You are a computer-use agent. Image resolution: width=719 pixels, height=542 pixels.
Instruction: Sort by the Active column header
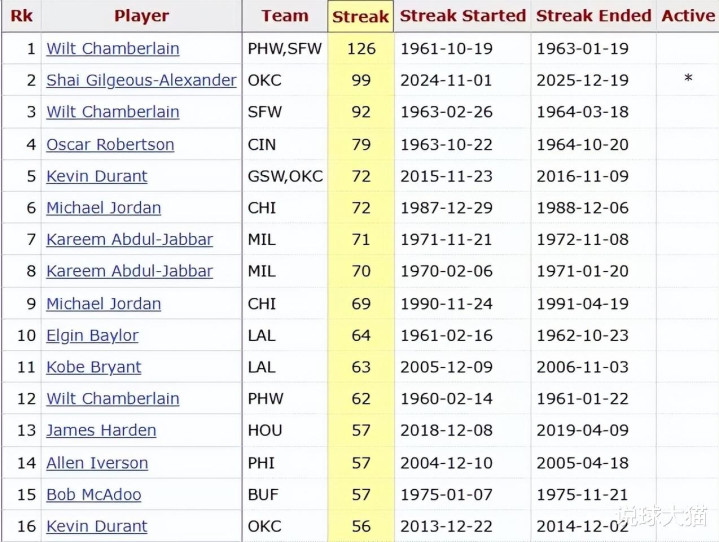pyautogui.click(x=688, y=16)
